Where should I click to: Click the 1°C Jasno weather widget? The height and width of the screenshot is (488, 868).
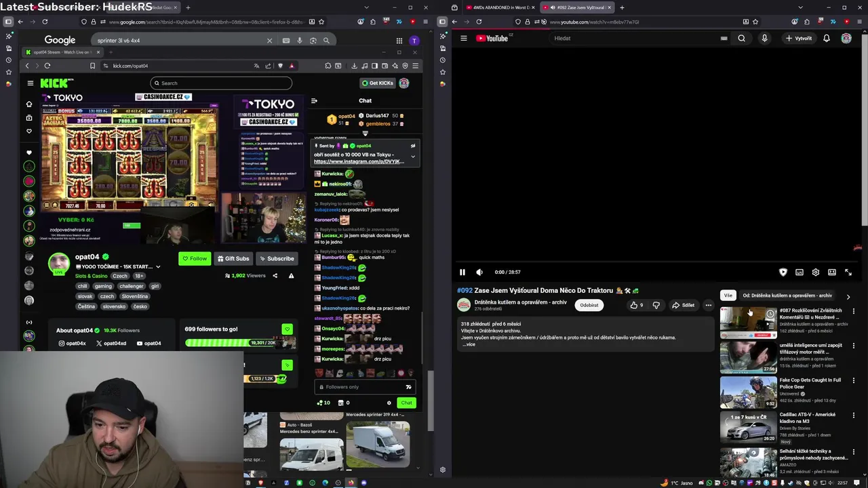(677, 483)
